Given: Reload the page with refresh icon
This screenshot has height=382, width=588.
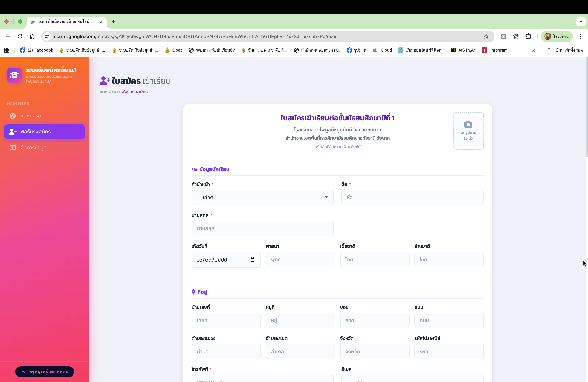Looking at the screenshot, I should (20, 37).
